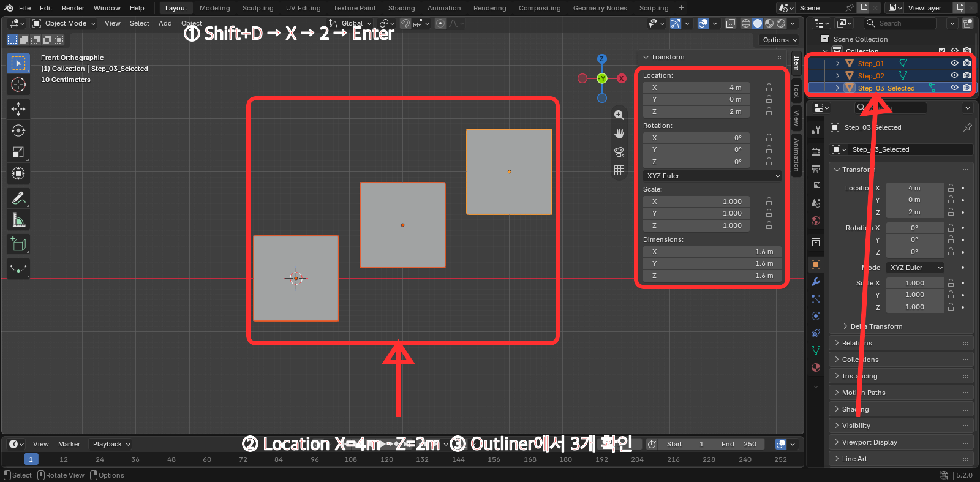
Task: Expand the Relations panel
Action: 902,343
